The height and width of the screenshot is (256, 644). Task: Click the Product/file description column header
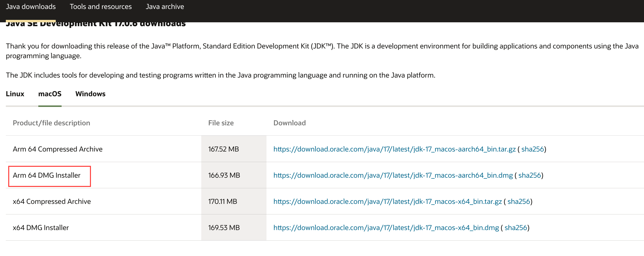pyautogui.click(x=51, y=123)
